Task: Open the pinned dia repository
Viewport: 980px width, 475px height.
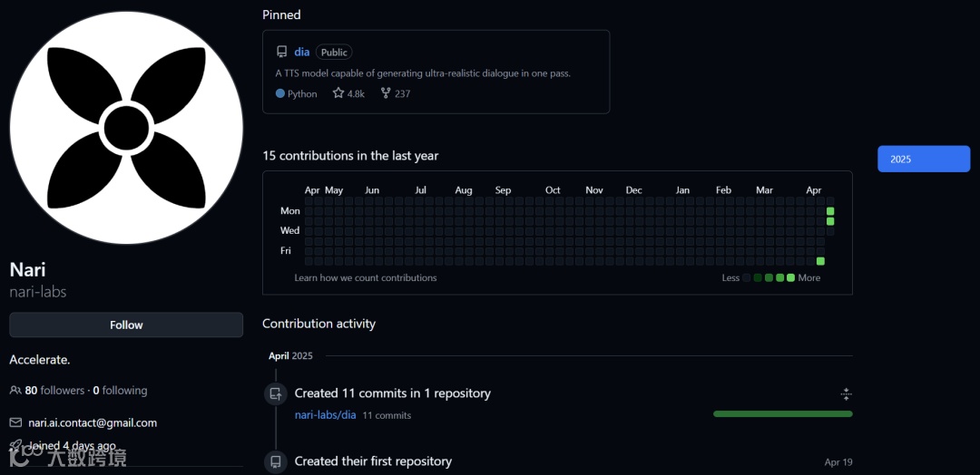Action: pos(301,53)
